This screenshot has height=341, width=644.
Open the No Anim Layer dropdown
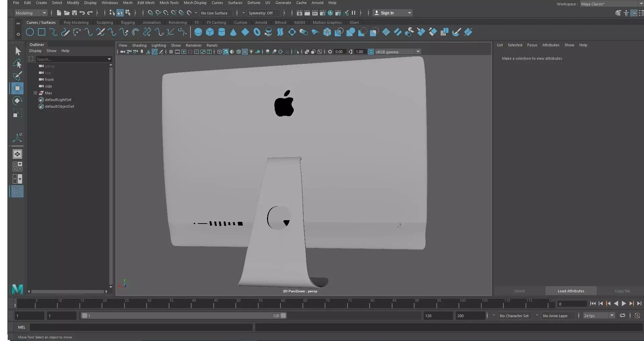(x=537, y=315)
